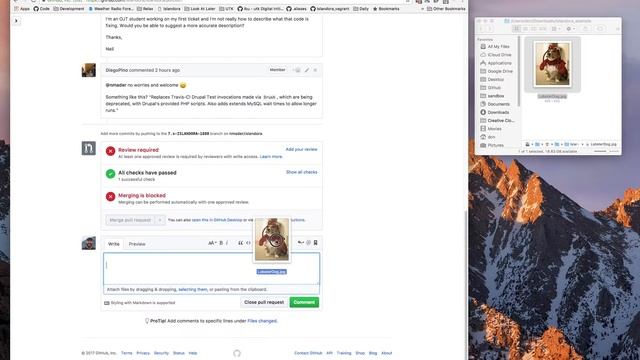The image size is (640, 360).
Task: Click the selecting them attachment link
Action: pyautogui.click(x=193, y=289)
